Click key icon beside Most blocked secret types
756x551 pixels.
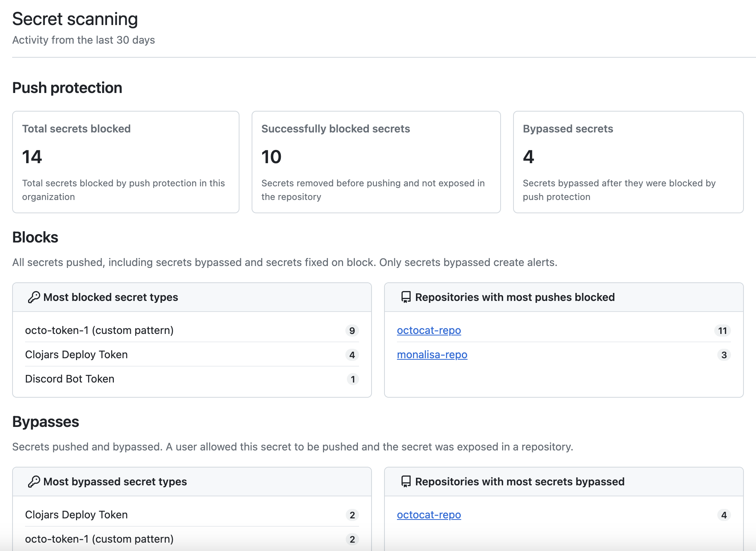tap(34, 297)
